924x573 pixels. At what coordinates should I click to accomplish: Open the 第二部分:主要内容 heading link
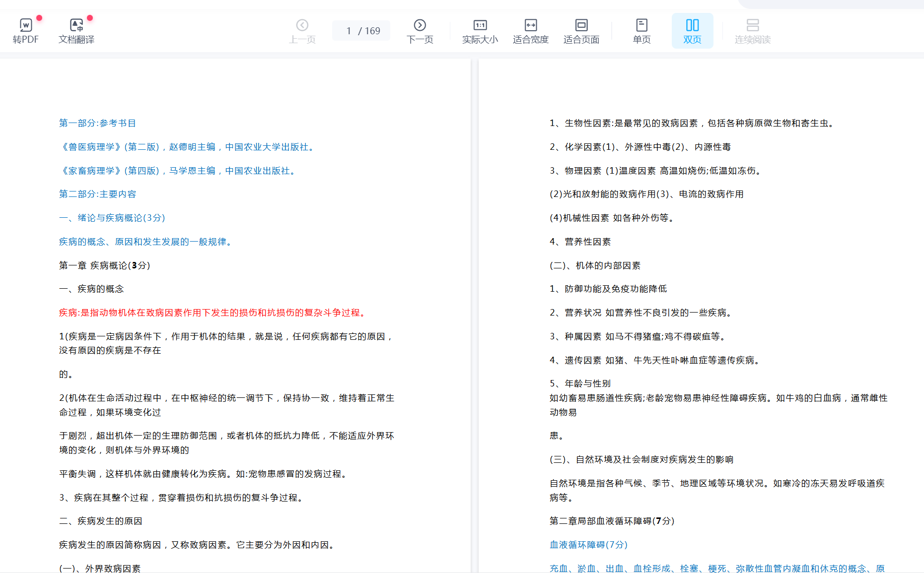97,194
